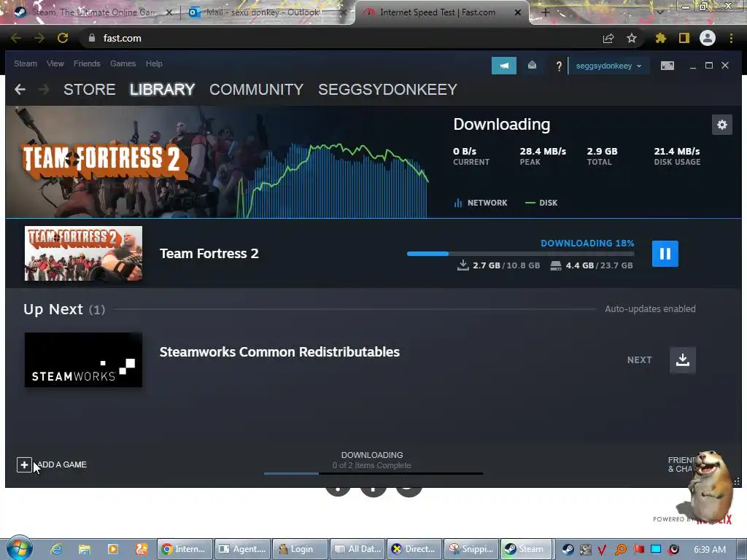Click the DISK graph legend
Screen dimensions: 747x560
click(x=541, y=203)
